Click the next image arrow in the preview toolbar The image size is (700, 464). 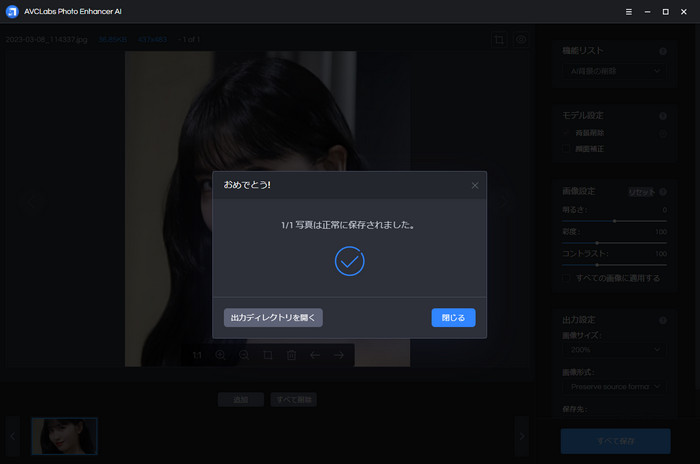click(338, 355)
